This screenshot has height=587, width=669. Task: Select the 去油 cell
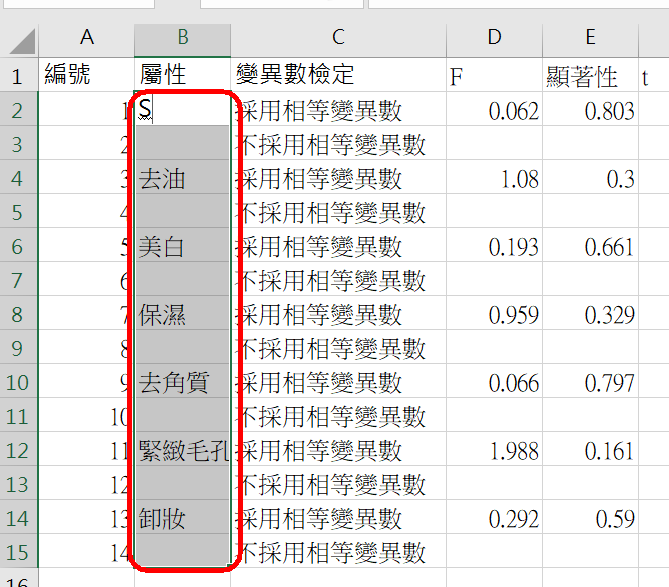[x=183, y=179]
